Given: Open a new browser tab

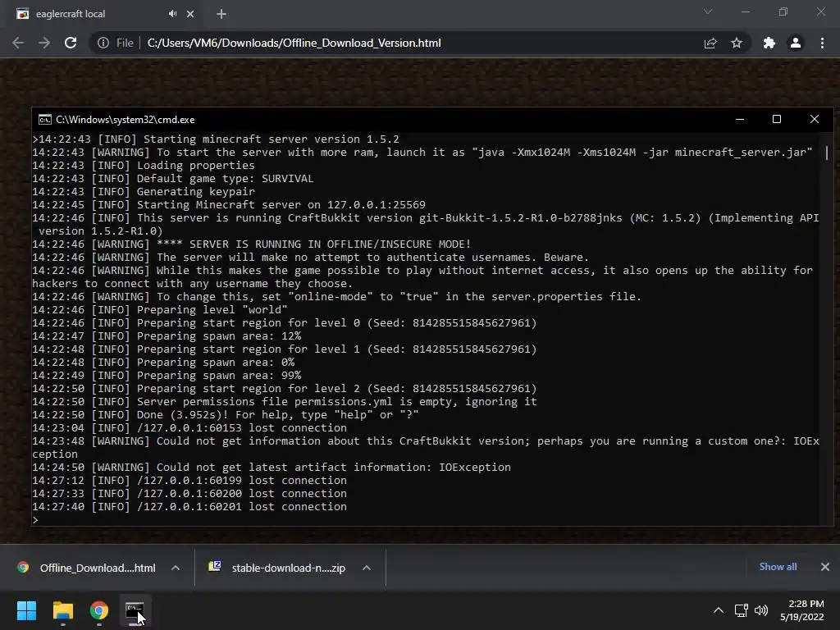Looking at the screenshot, I should (x=221, y=14).
